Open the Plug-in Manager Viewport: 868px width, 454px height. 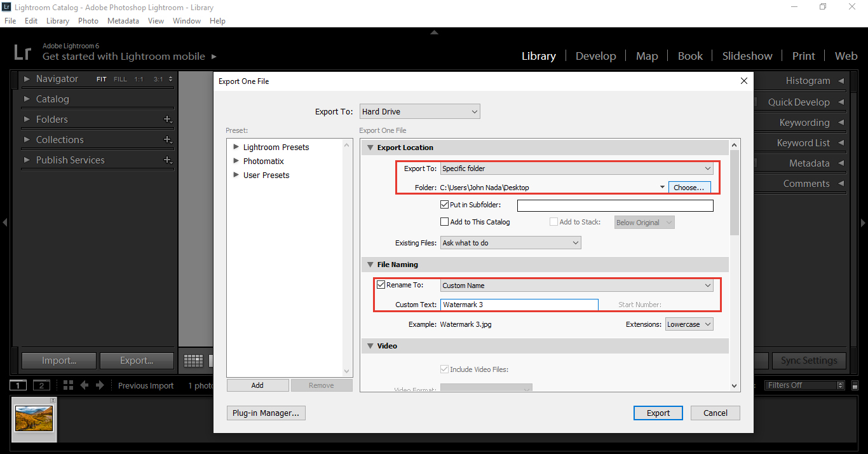266,413
